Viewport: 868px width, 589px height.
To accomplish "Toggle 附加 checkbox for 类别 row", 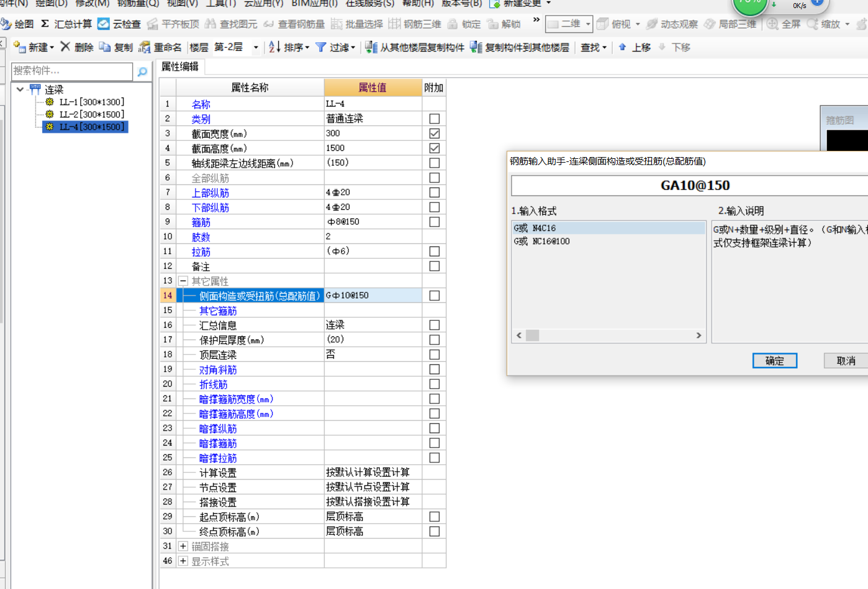I will (435, 119).
